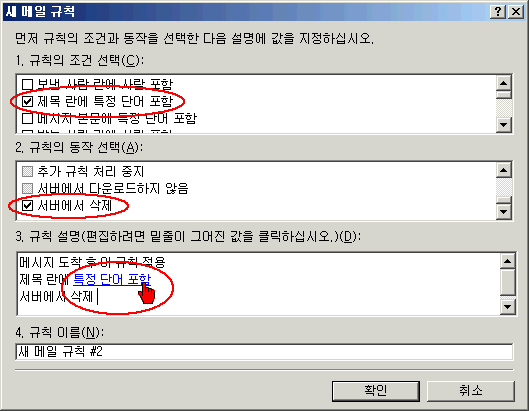Check 메시지 본문에 특정 단어 포함

[27, 118]
